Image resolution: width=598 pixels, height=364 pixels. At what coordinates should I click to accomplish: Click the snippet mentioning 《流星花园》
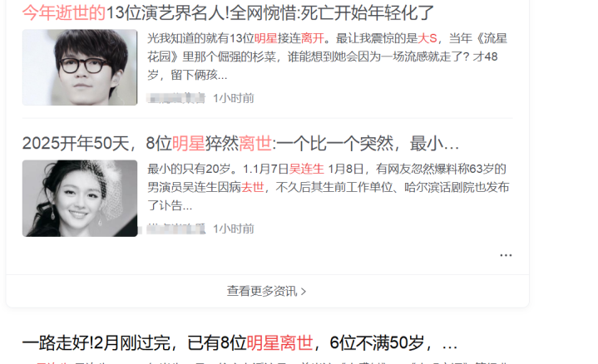[327, 57]
